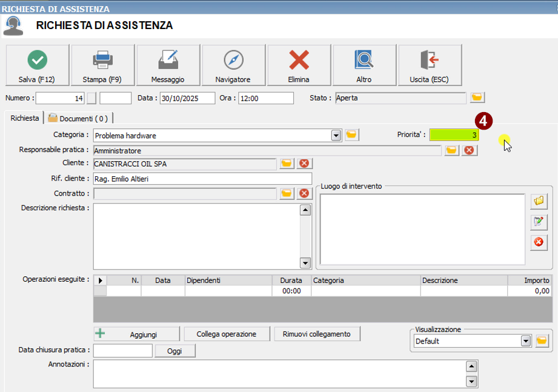
Task: Select the Richiesta tab
Action: click(25, 118)
